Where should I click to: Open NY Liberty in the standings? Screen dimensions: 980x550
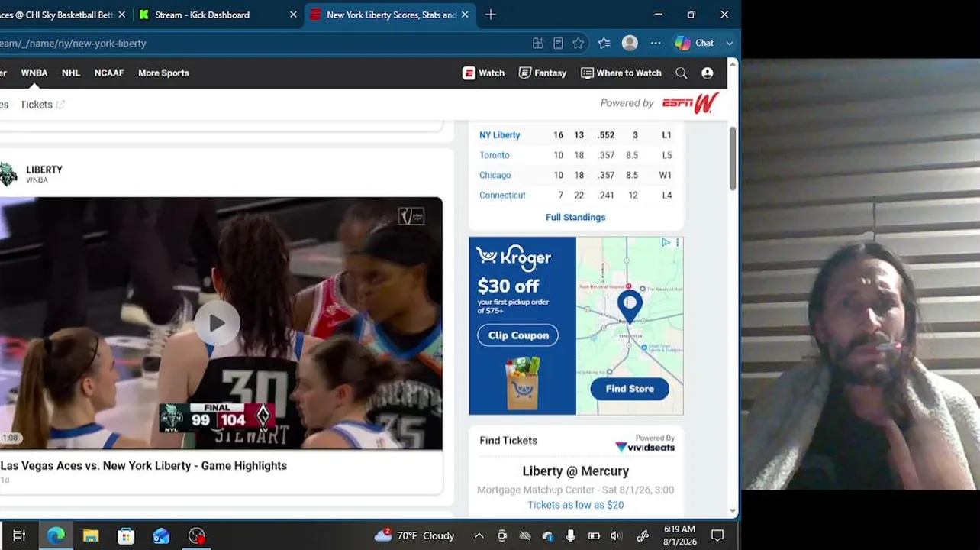click(499, 135)
